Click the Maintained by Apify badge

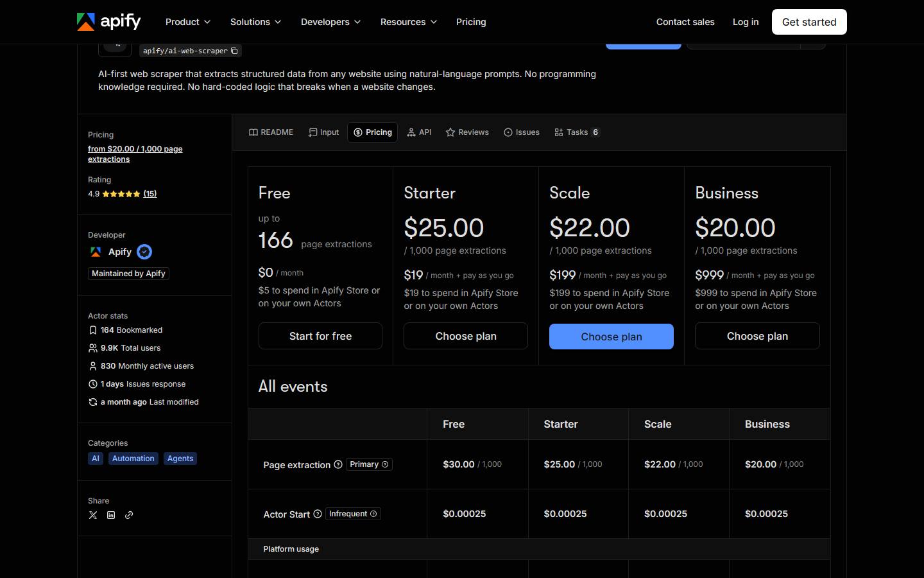coord(128,274)
